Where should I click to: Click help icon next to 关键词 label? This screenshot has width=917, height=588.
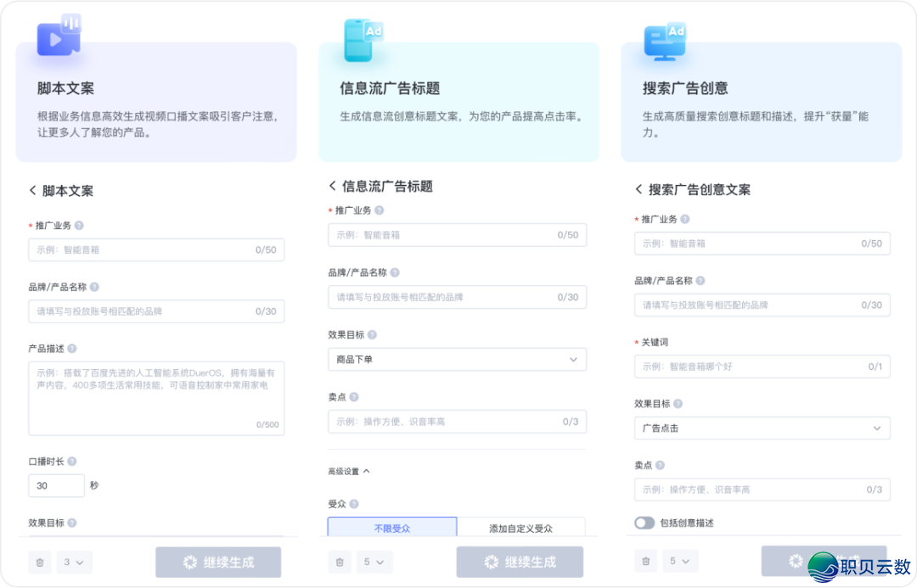[677, 342]
